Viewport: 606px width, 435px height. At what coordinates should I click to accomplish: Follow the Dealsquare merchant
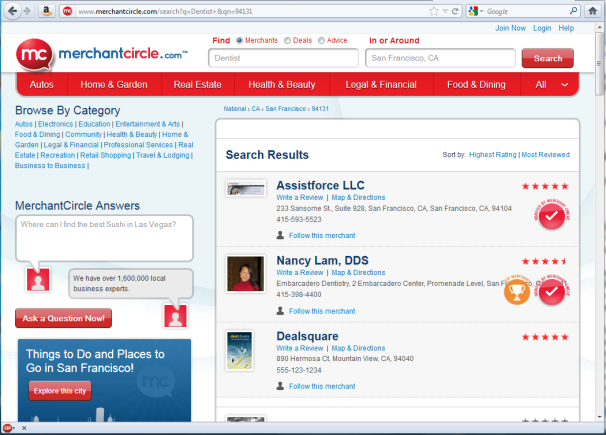(322, 386)
